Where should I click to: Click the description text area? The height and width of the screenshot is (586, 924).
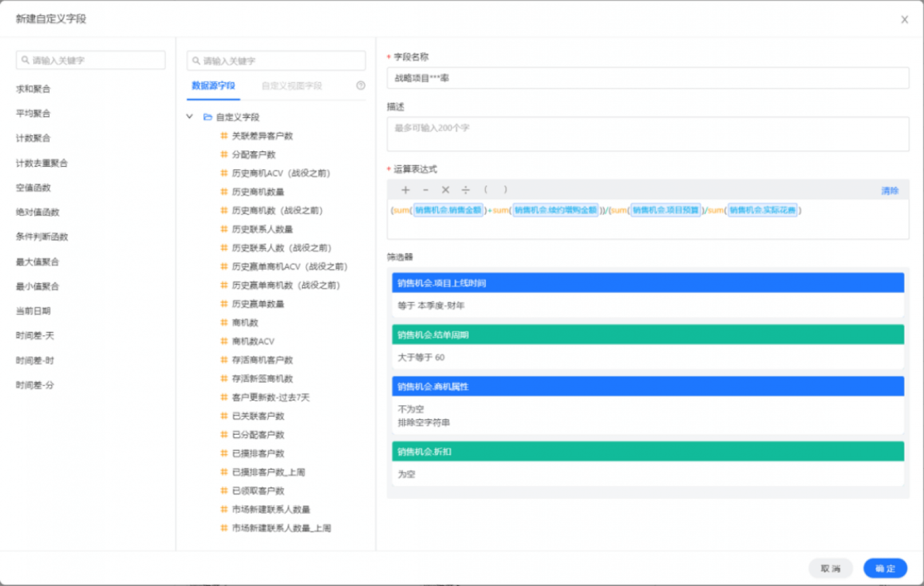pos(647,133)
